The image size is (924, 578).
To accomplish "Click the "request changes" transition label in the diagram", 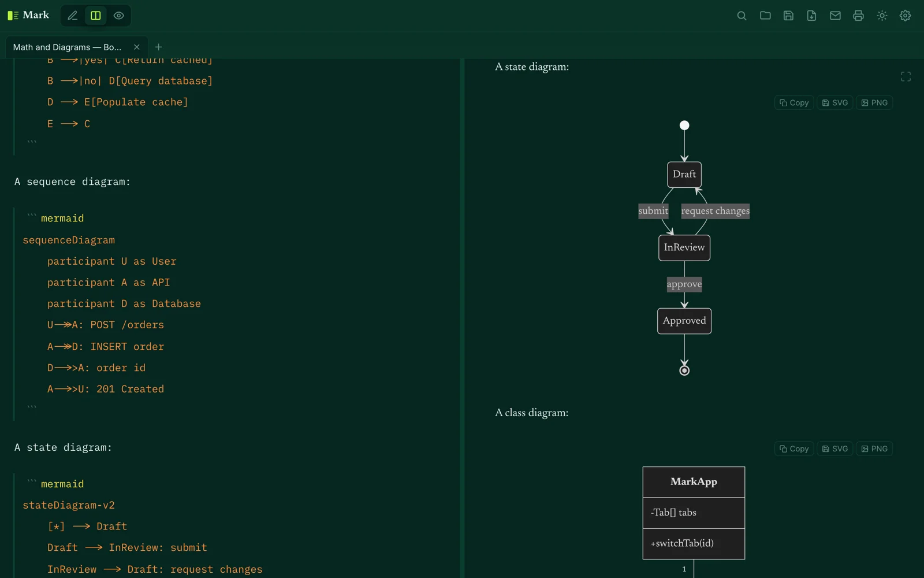I will [x=716, y=211].
